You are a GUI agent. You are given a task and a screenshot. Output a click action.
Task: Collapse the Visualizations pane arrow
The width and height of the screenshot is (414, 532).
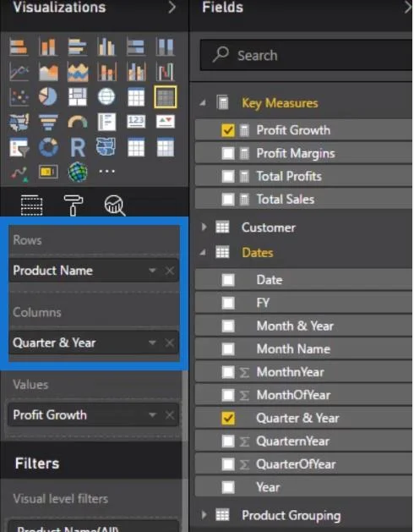(x=172, y=7)
